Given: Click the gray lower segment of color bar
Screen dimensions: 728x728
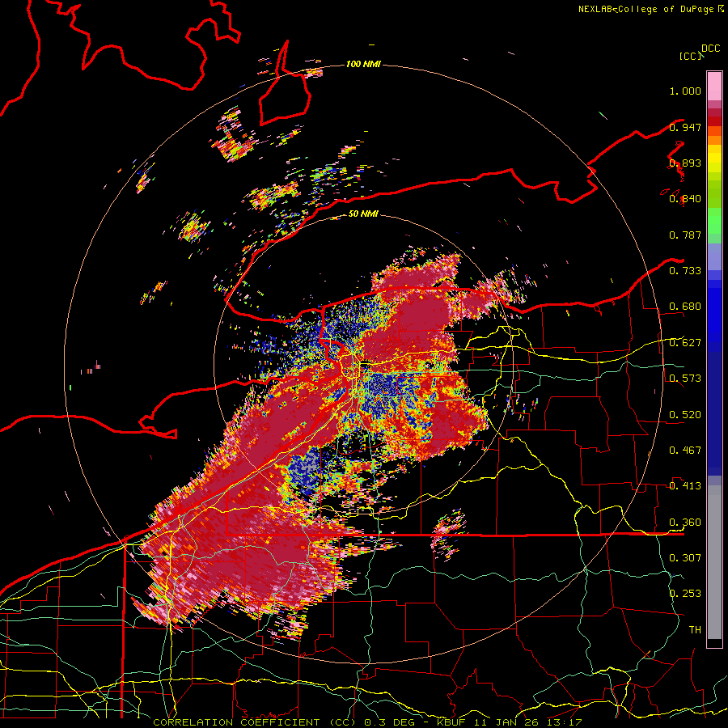Looking at the screenshot, I should [x=714, y=562].
